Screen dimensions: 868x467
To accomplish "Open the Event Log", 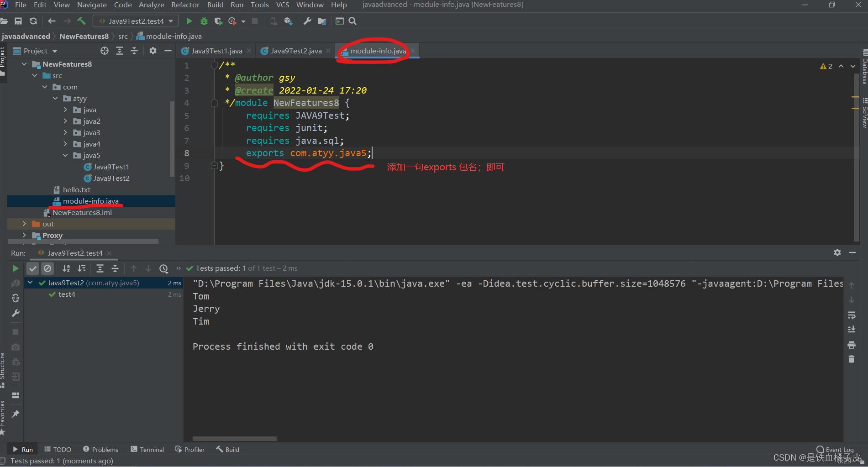I will [835, 449].
